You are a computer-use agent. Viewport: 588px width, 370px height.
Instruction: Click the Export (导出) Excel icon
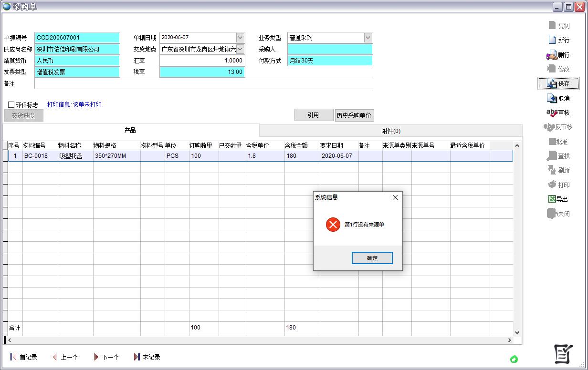(x=552, y=199)
